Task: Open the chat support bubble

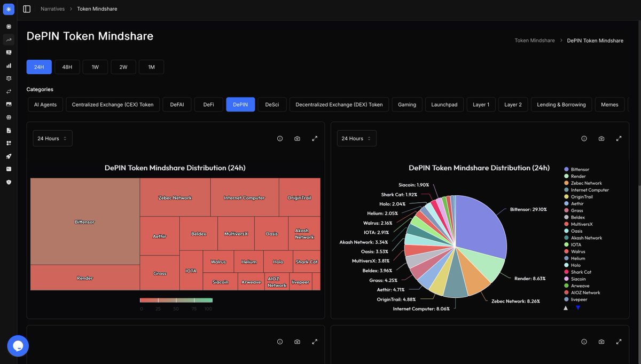Action: [18, 346]
